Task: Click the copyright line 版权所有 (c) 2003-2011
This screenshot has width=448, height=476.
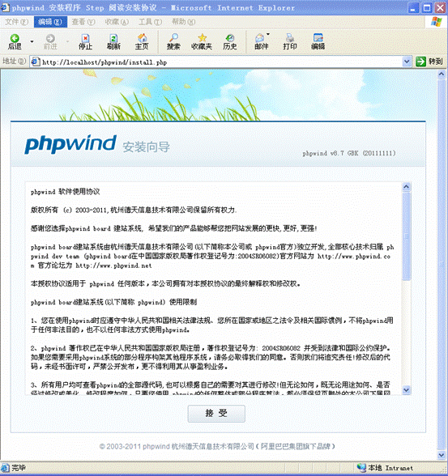Action: 134,210
